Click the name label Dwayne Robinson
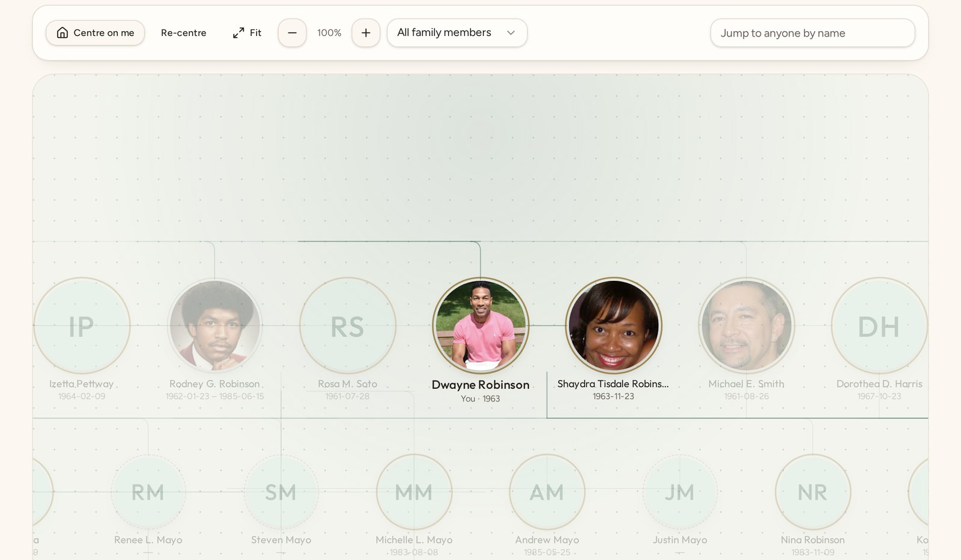 click(480, 385)
